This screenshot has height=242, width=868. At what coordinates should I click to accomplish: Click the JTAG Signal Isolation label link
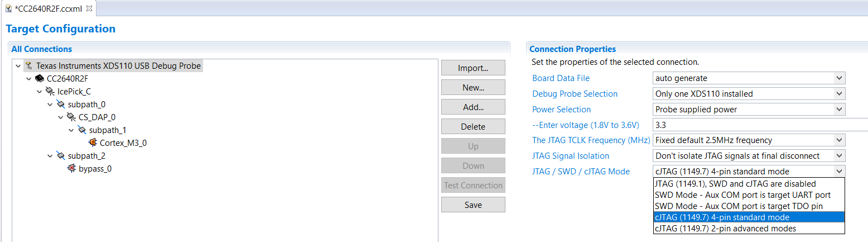click(571, 156)
